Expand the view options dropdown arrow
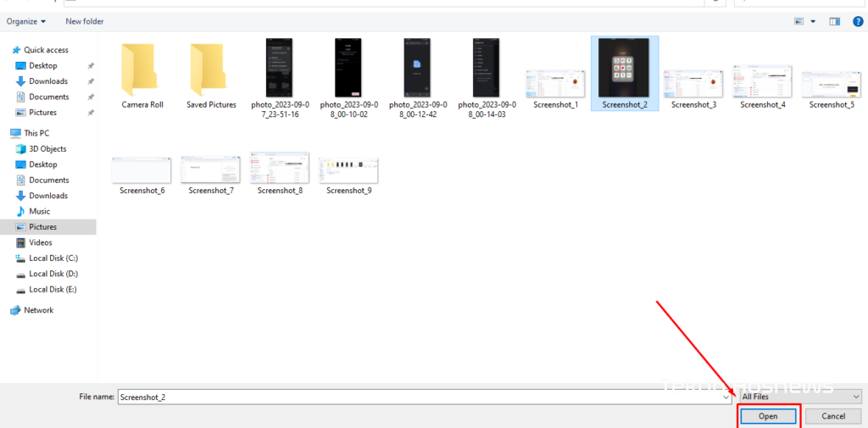The height and width of the screenshot is (428, 868). tap(813, 21)
